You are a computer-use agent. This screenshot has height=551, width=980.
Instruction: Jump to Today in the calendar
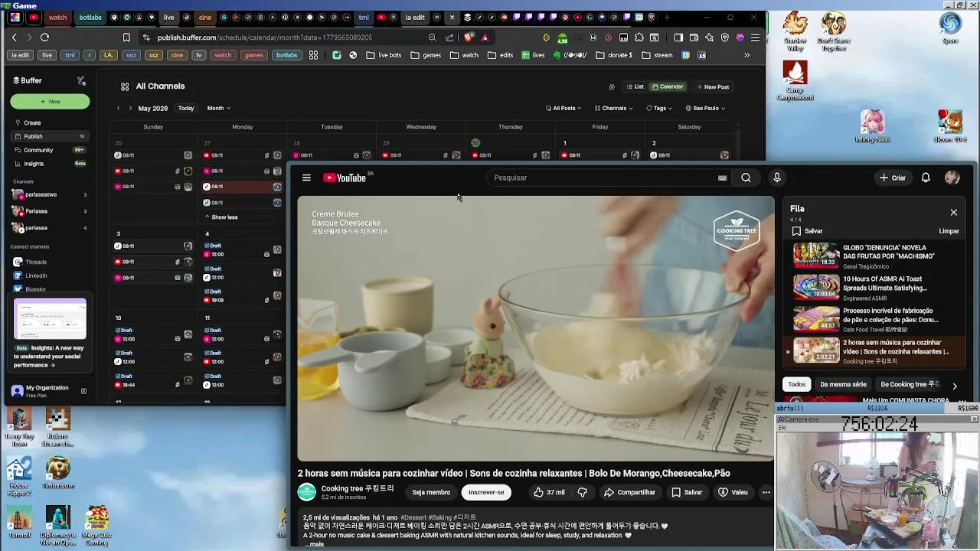click(186, 108)
